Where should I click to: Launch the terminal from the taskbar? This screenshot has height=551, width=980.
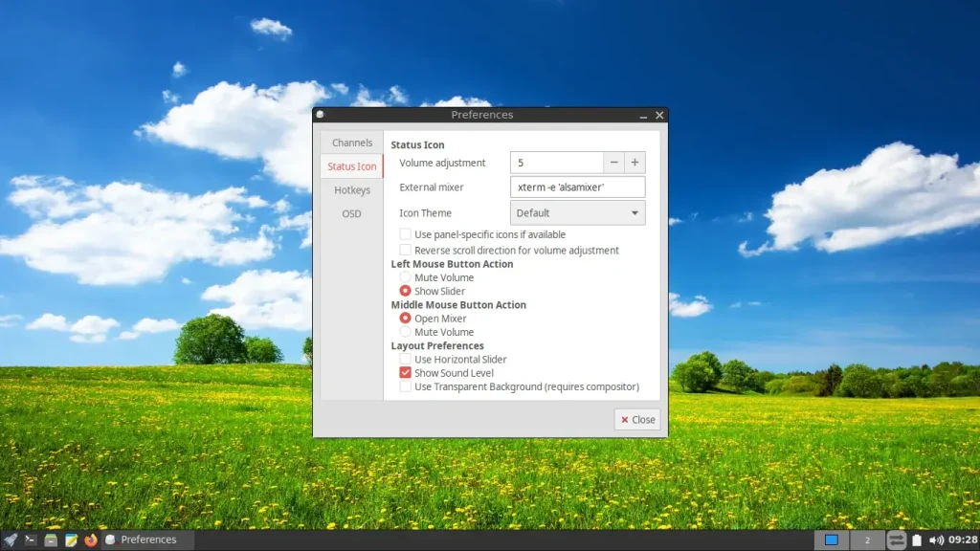pyautogui.click(x=30, y=540)
